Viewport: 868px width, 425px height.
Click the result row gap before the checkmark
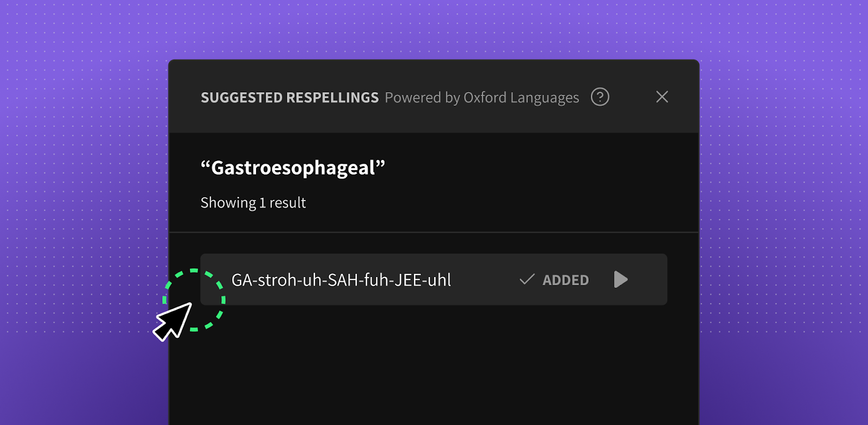pyautogui.click(x=484, y=280)
